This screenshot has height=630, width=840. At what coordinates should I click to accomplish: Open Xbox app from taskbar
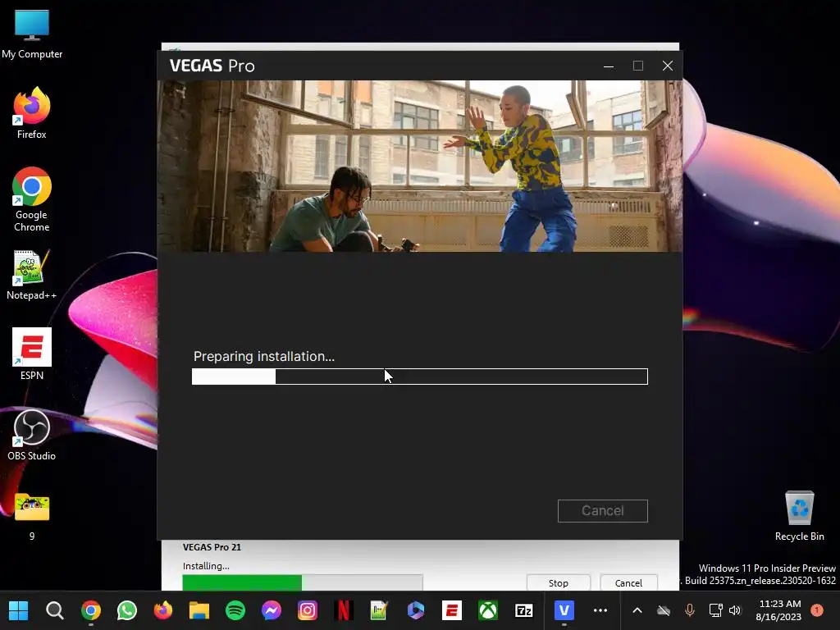(x=487, y=610)
